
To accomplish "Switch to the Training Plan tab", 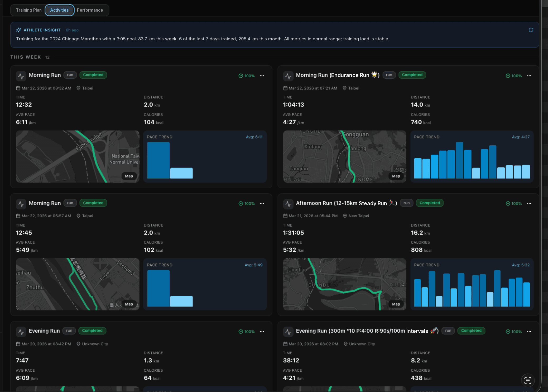I will [29, 10].
